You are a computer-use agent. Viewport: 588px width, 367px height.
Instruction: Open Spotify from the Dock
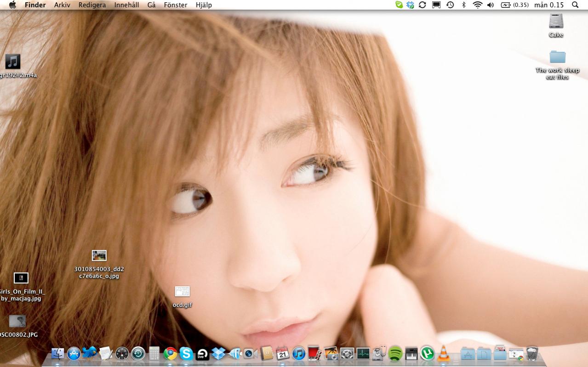(395, 353)
